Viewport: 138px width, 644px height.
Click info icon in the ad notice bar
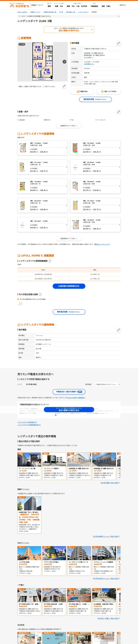pyautogui.click(x=19, y=16)
